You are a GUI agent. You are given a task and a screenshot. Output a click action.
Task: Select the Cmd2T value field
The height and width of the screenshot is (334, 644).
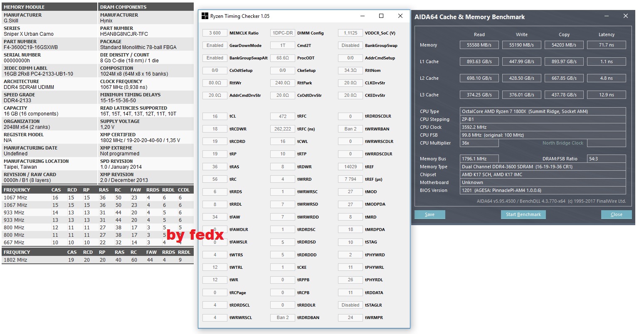[x=283, y=46]
